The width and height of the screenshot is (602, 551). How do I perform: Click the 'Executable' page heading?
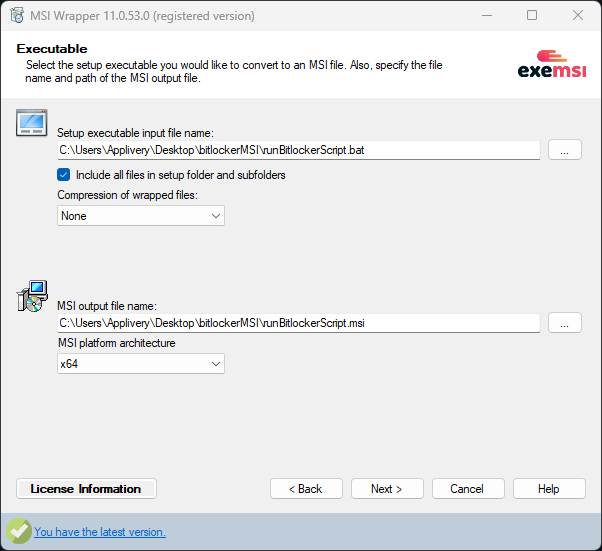point(52,49)
